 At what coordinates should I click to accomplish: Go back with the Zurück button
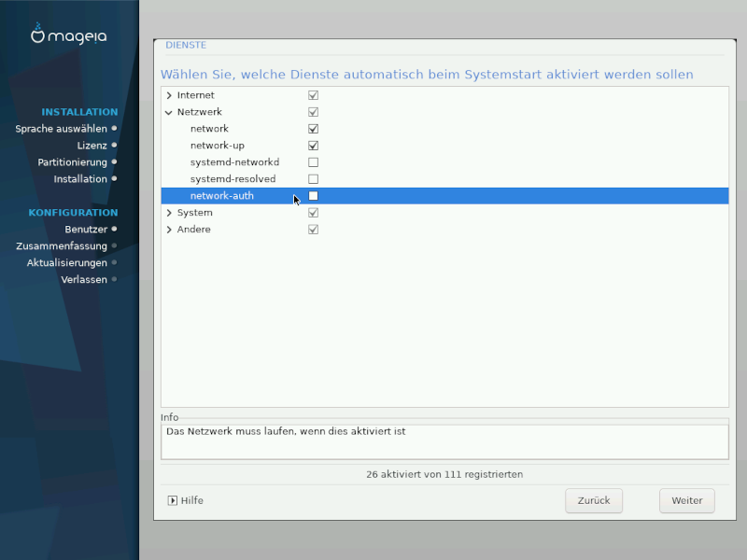coord(594,500)
